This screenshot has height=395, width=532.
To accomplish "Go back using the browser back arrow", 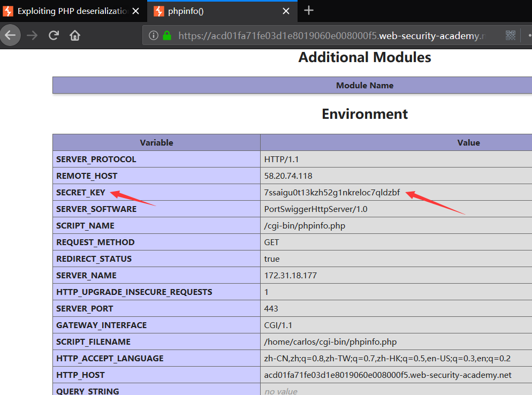I will coord(10,35).
